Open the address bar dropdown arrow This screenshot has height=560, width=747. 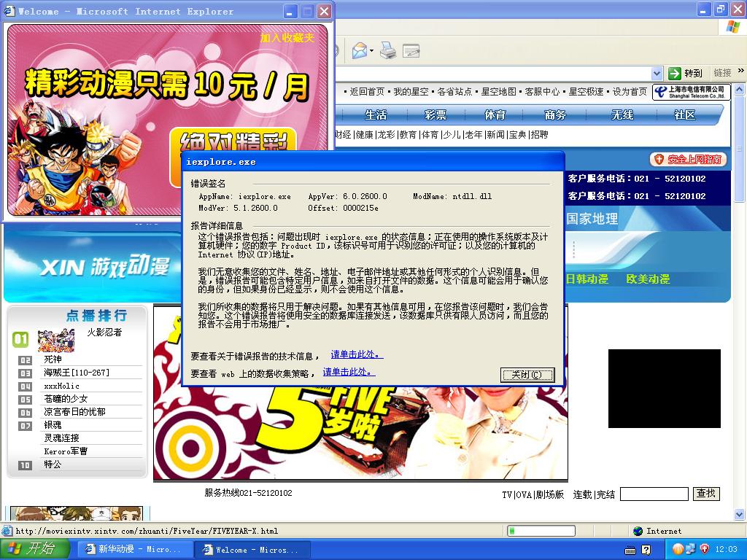coord(657,74)
